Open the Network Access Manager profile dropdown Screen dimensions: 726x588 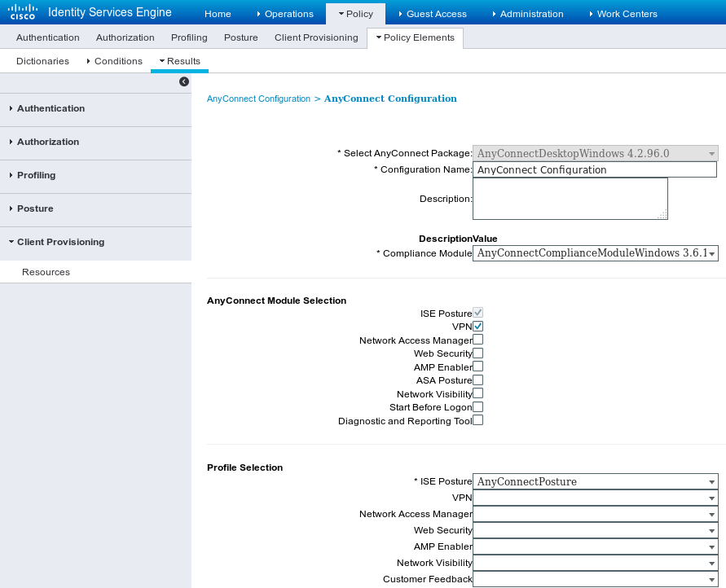[x=596, y=514]
